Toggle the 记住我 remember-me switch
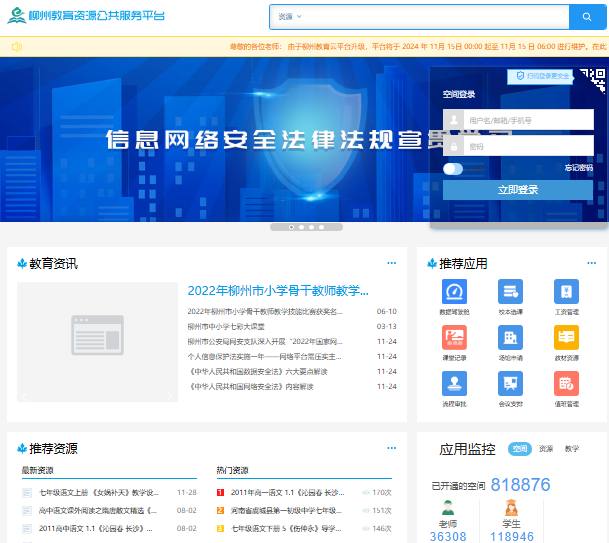The height and width of the screenshot is (543, 609). (x=453, y=169)
